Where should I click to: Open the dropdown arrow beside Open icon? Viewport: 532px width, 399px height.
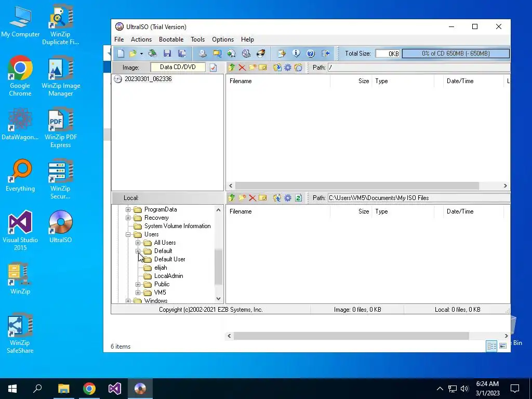(141, 54)
